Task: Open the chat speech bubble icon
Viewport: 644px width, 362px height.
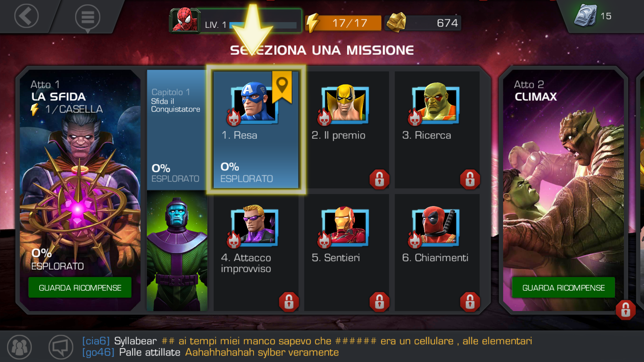Action: click(x=61, y=347)
